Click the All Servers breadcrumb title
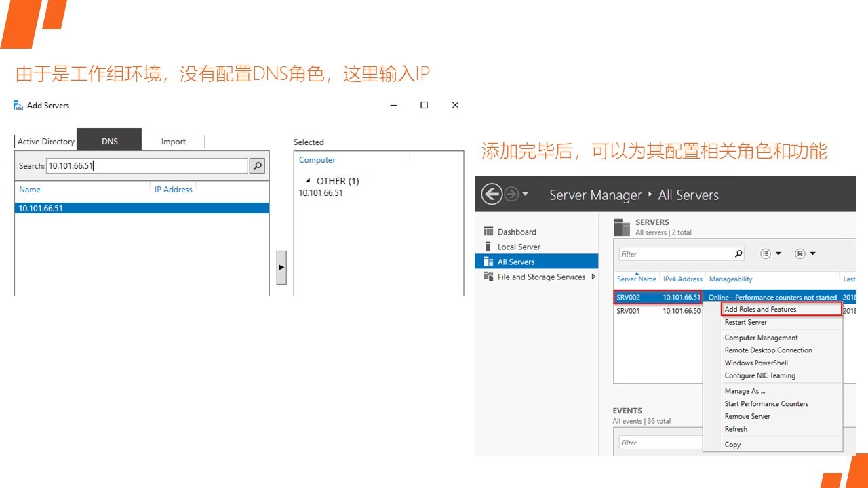 pyautogui.click(x=688, y=195)
